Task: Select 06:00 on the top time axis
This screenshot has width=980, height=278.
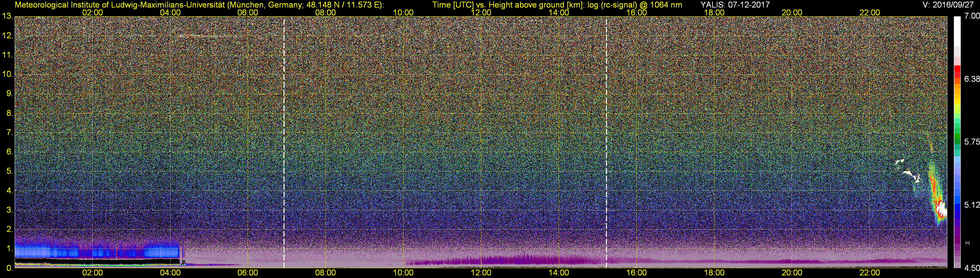Action: click(x=248, y=12)
